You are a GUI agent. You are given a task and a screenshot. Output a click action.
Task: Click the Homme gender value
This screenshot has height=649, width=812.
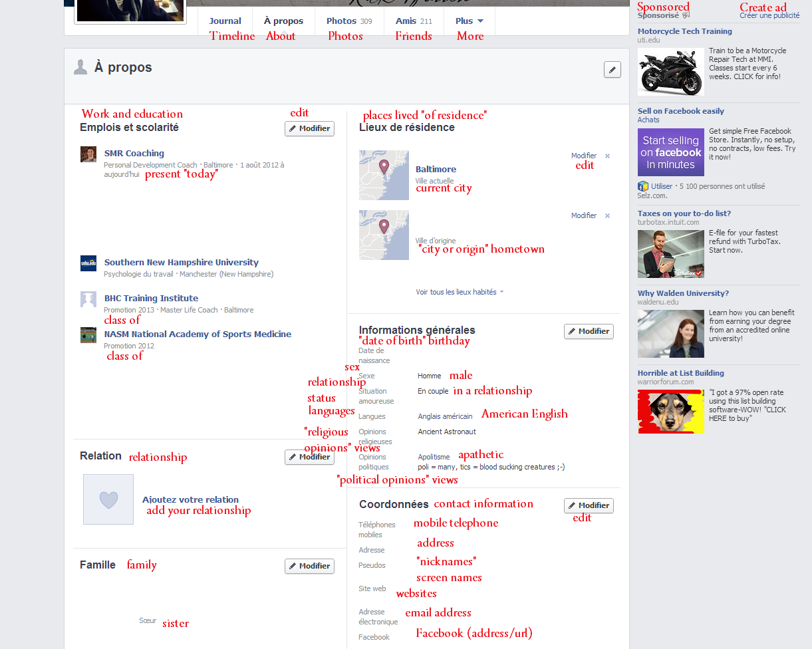[430, 376]
